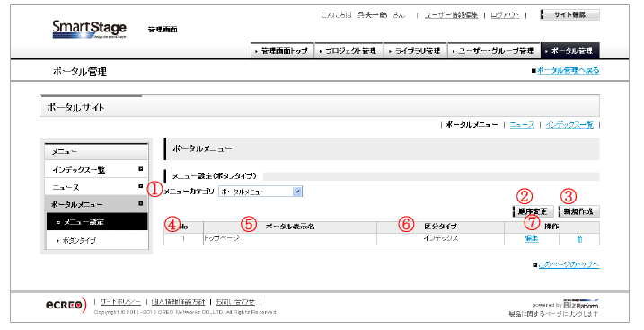Viewport: 644px width, 330px height.
Task: Click the サイト確認 button
Action: tap(569, 14)
